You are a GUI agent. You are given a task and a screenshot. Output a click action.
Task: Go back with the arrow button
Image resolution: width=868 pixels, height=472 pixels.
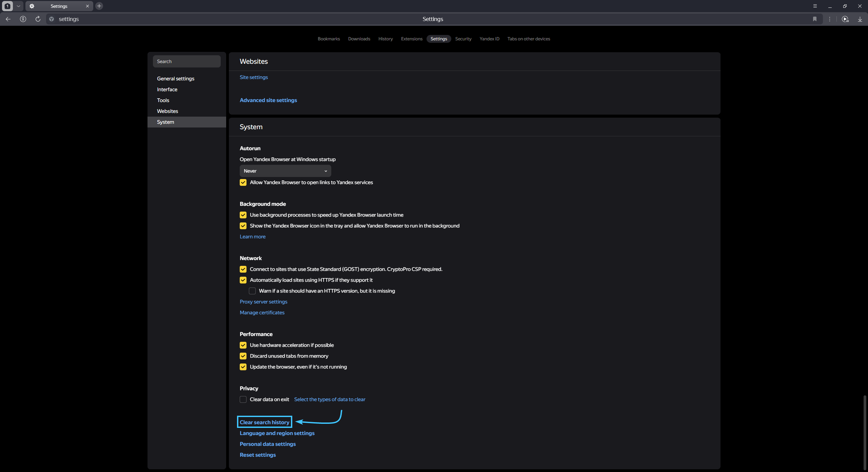(x=8, y=19)
